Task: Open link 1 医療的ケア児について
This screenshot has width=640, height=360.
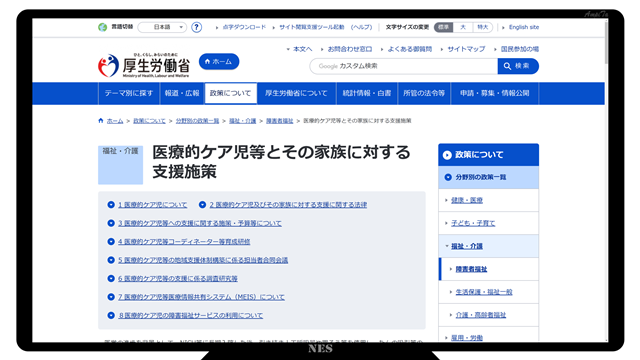Action: 153,204
